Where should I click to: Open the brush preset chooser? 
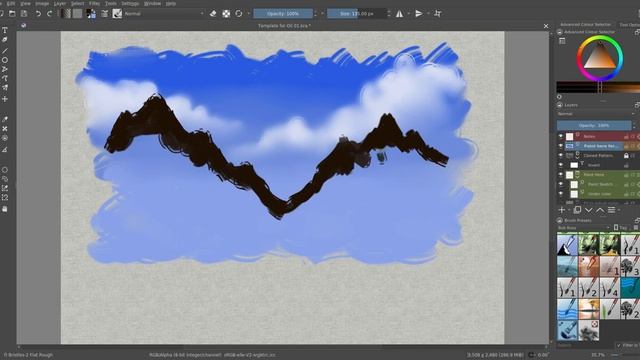[117, 13]
